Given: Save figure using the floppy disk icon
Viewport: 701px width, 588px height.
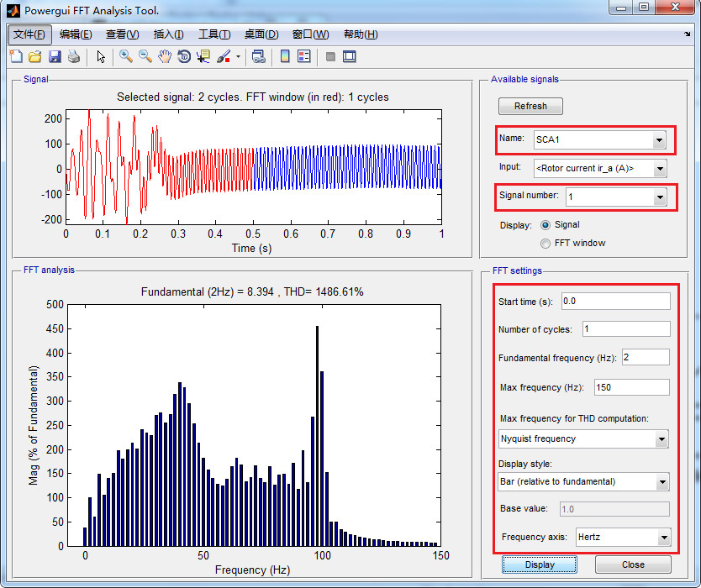Looking at the screenshot, I should click(x=55, y=57).
